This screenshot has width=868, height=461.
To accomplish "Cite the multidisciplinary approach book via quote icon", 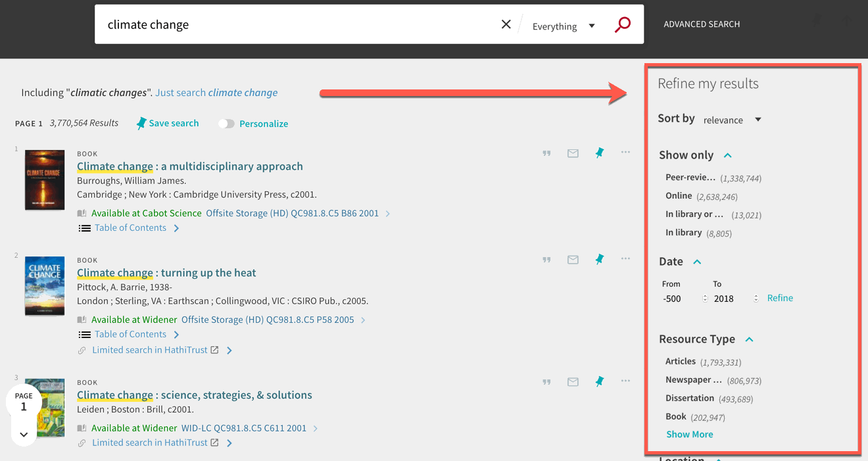I will point(546,153).
